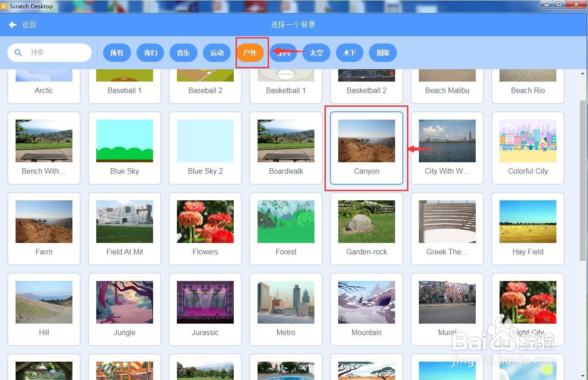This screenshot has height=380, width=588.
Task: Focus the 搜索 search field
Action: point(49,53)
